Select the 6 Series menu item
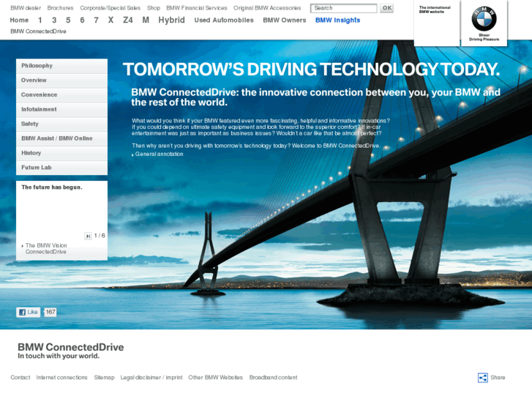The width and height of the screenshot is (532, 399). point(82,20)
